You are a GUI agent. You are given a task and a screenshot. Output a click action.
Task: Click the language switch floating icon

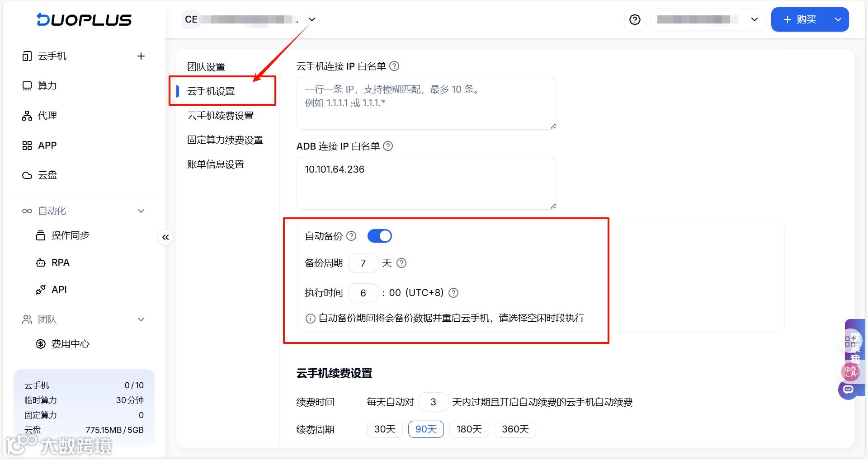click(850, 372)
